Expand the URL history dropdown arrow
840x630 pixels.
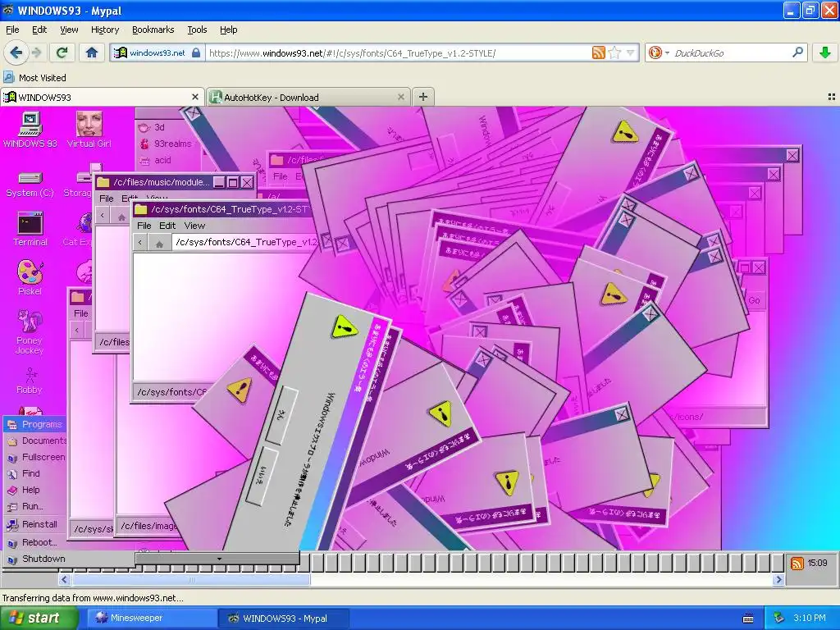[x=631, y=52]
